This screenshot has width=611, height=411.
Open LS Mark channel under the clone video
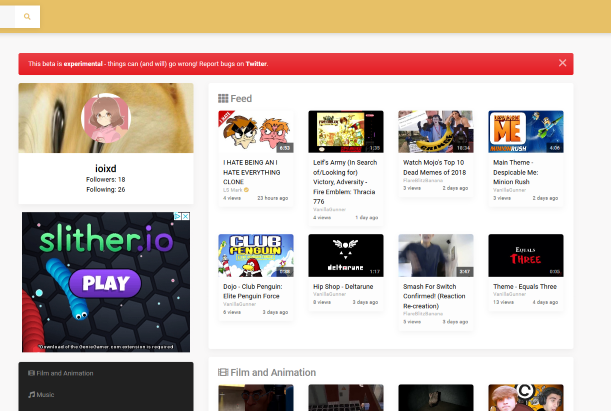click(x=233, y=190)
